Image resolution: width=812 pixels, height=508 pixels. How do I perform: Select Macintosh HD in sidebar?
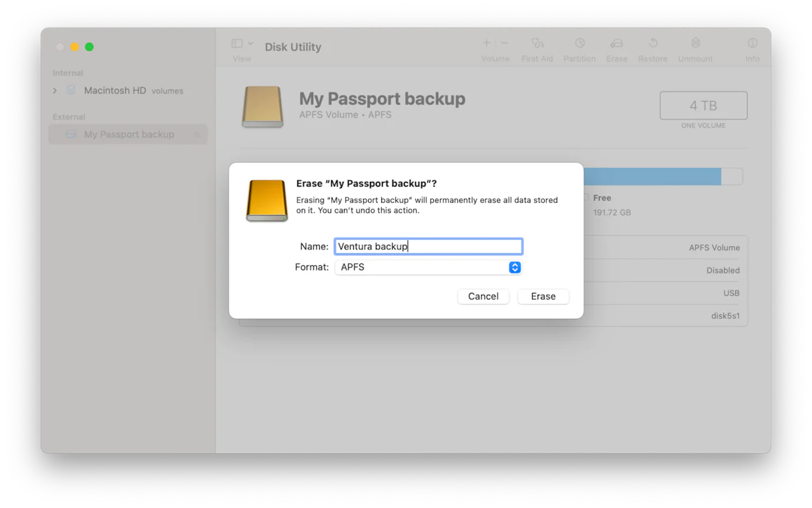[115, 91]
